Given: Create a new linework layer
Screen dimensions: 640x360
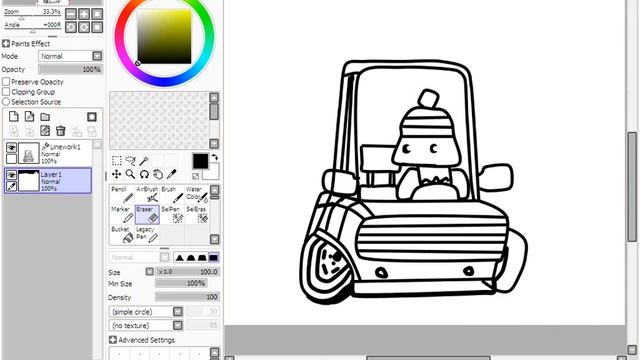Looking at the screenshot, I should click(x=29, y=117).
